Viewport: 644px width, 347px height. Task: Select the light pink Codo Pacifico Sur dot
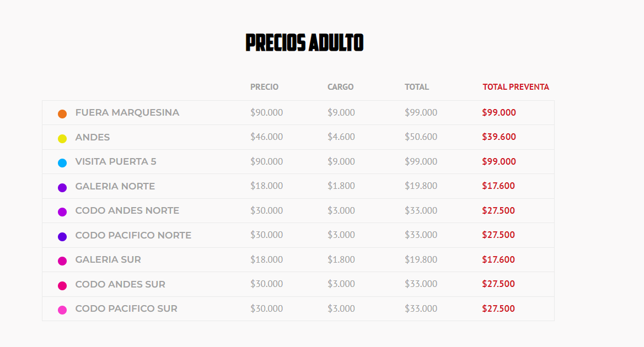[62, 310]
